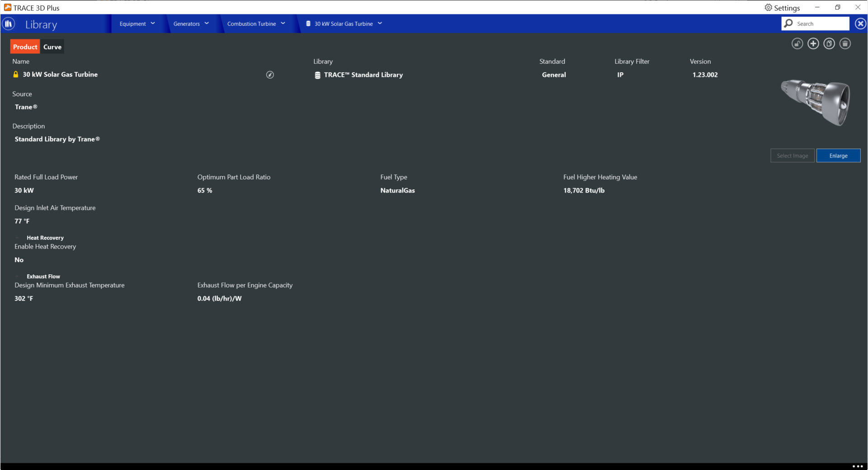The height and width of the screenshot is (470, 868).
Task: Switch to the Curve tab
Action: pyautogui.click(x=52, y=47)
